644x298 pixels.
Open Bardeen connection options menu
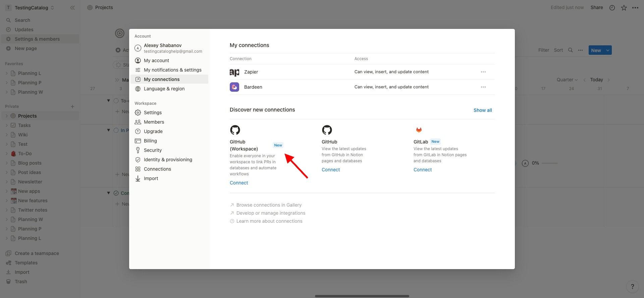(483, 87)
